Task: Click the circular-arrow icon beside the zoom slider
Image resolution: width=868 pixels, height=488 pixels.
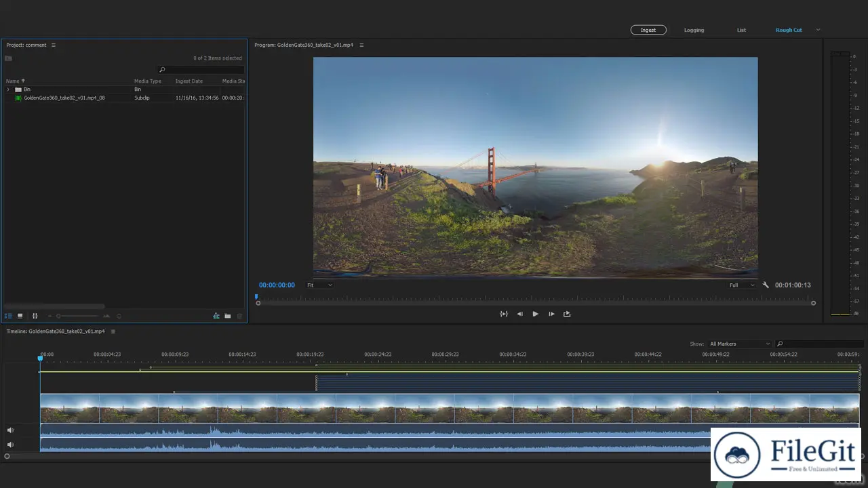Action: pos(119,316)
